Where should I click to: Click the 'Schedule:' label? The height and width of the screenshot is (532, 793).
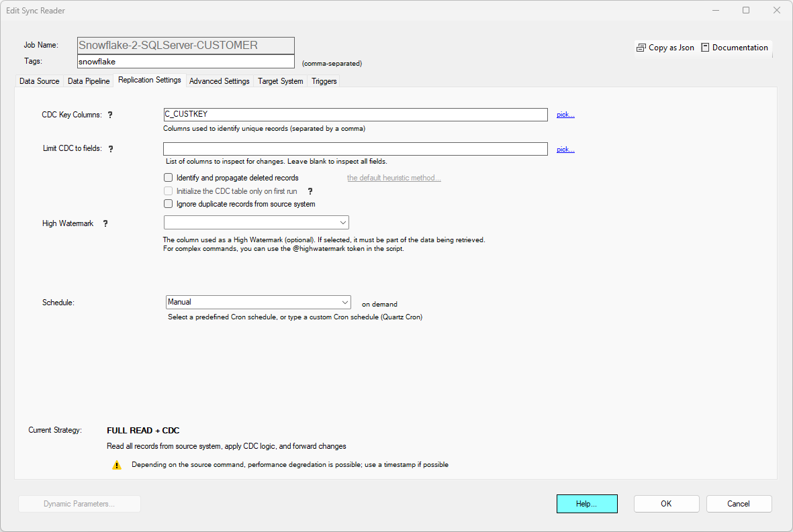58,303
